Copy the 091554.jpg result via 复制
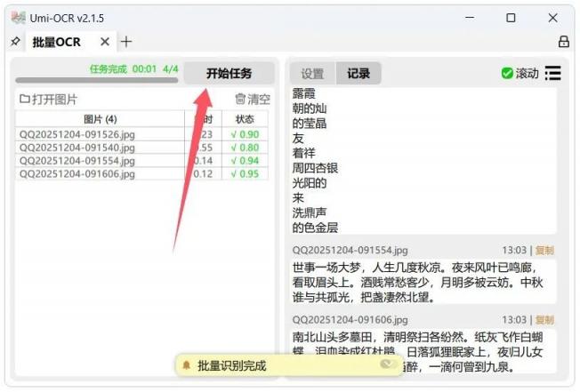 click(x=544, y=251)
